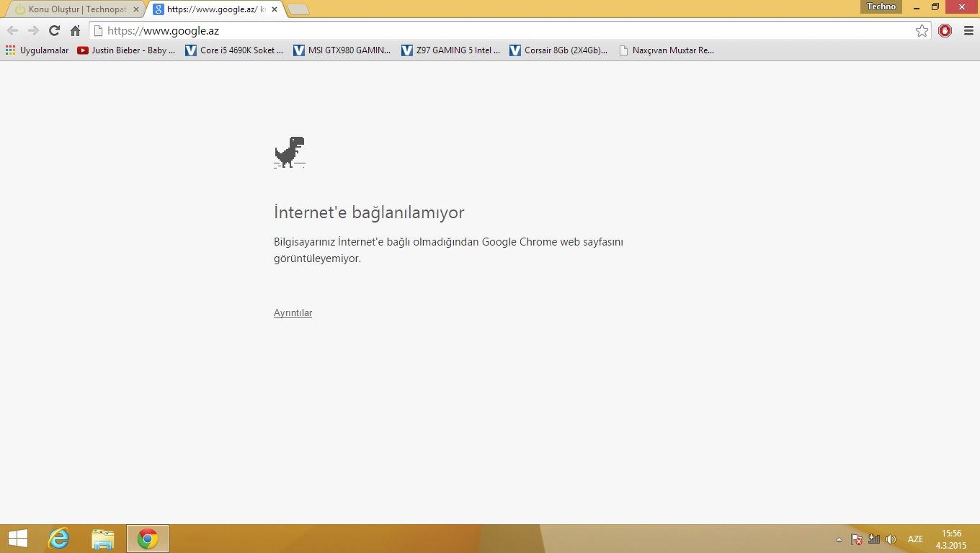Click the offline dinosaur image

point(290,152)
